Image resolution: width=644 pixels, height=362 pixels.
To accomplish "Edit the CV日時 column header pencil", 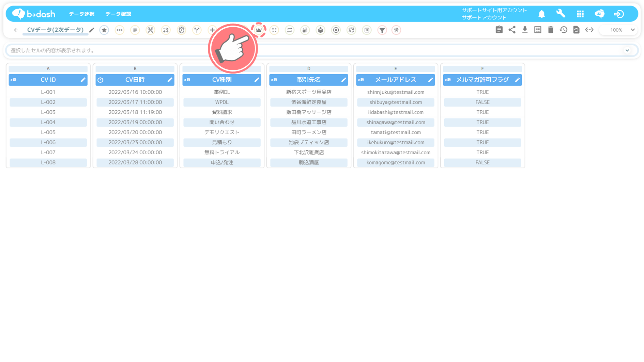I will point(170,80).
